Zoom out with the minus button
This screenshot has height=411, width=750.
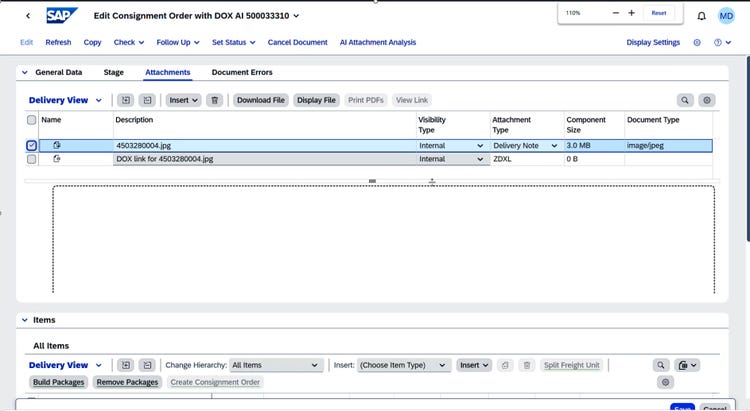616,13
